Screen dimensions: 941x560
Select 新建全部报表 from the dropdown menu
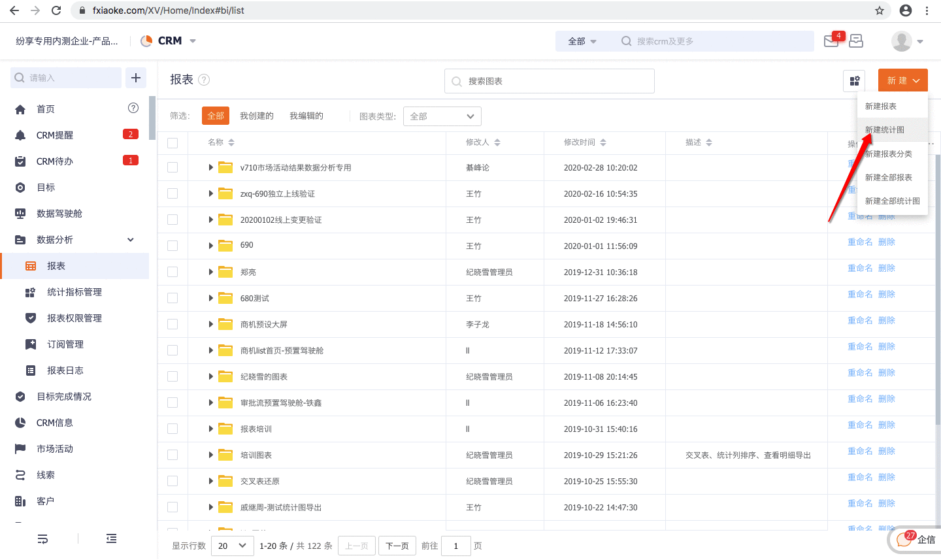click(x=893, y=177)
